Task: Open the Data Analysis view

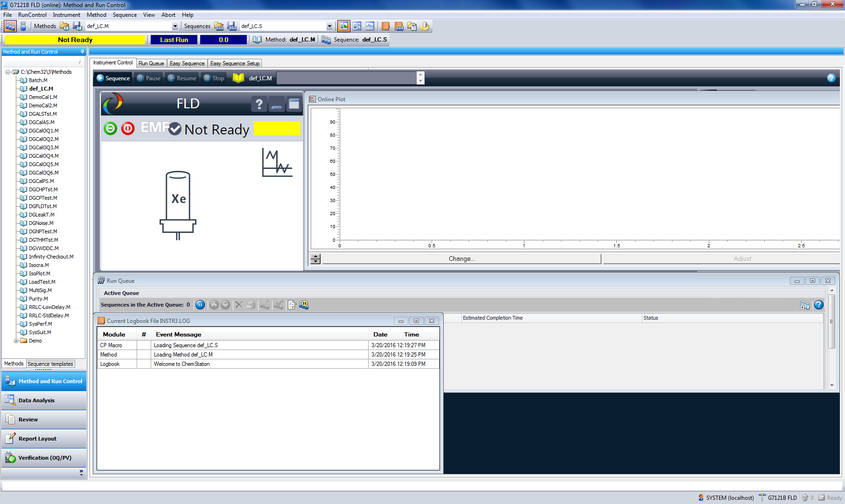Action: coord(10,400)
